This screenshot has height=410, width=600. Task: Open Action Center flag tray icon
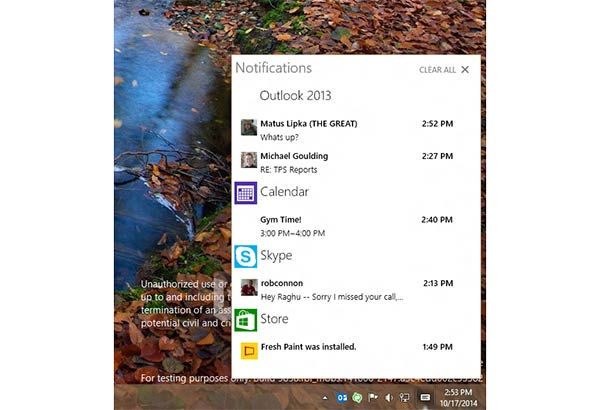pos(373,400)
